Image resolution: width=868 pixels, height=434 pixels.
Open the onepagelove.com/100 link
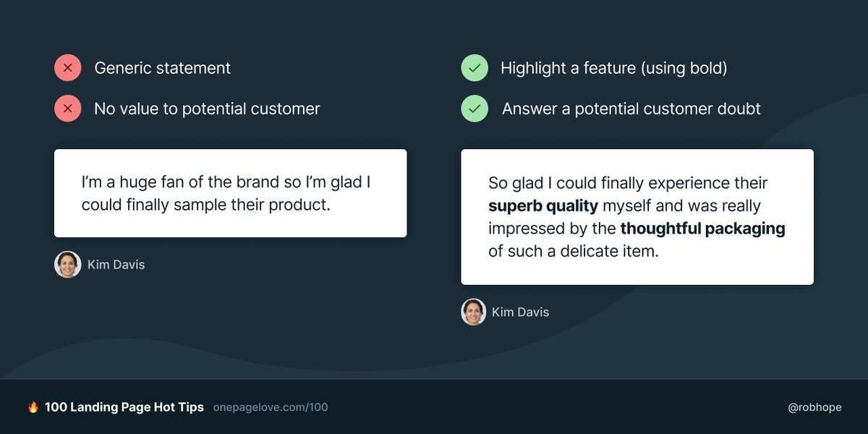tap(271, 407)
